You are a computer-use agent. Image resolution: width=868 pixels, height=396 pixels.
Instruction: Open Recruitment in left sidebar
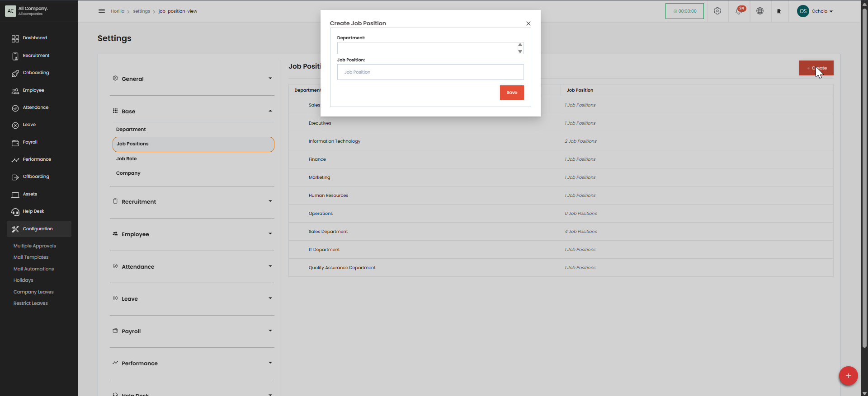tap(36, 56)
